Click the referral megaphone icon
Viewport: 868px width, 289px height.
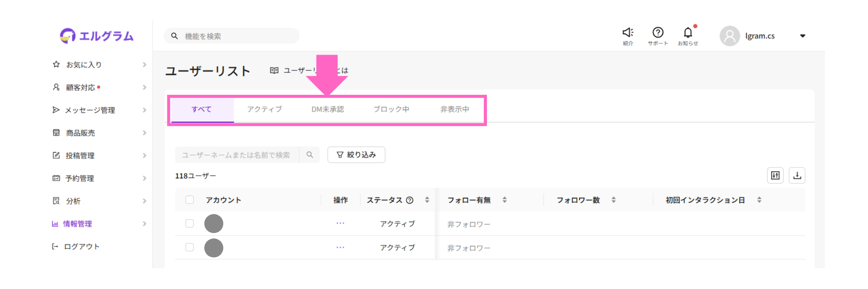(627, 33)
